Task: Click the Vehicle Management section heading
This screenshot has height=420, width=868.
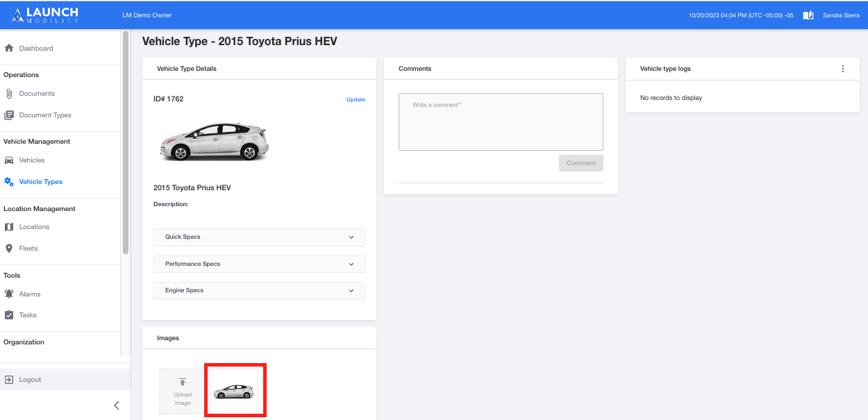Action: [37, 142]
